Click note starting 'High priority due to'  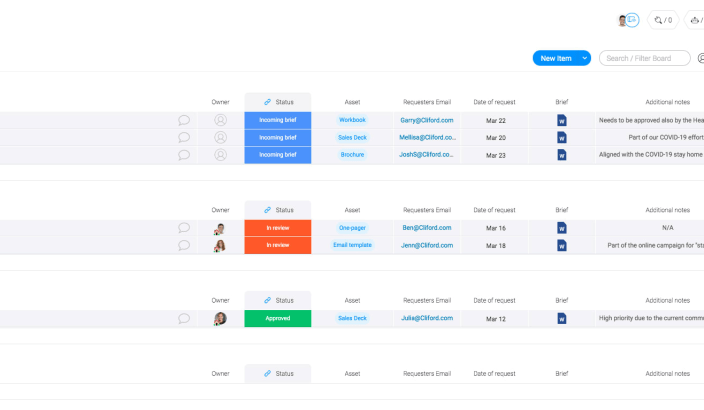651,318
